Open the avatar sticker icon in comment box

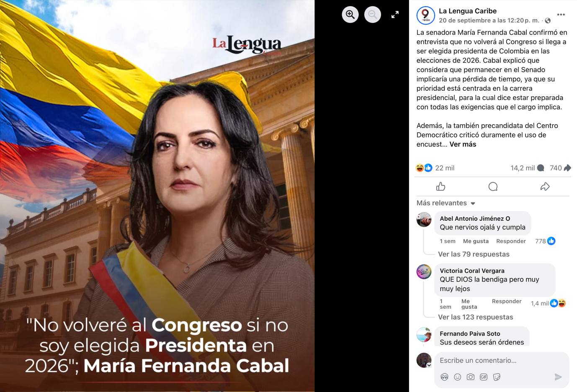[x=445, y=377]
